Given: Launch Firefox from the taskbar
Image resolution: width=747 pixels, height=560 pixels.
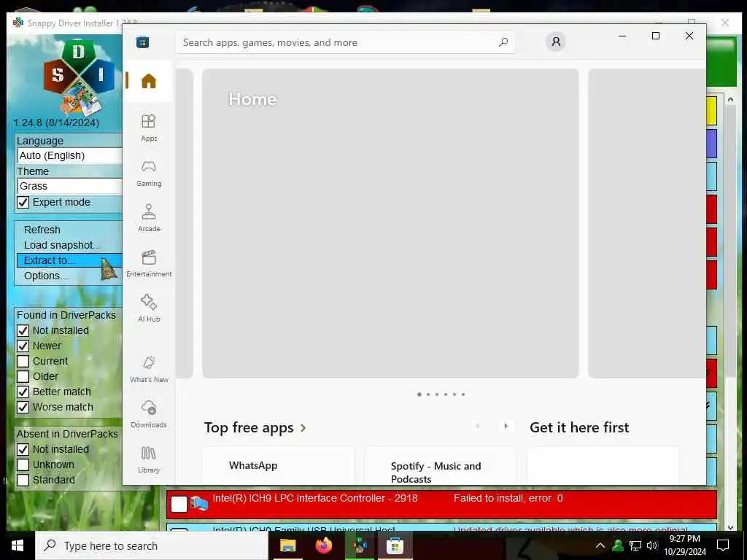Looking at the screenshot, I should [323, 545].
